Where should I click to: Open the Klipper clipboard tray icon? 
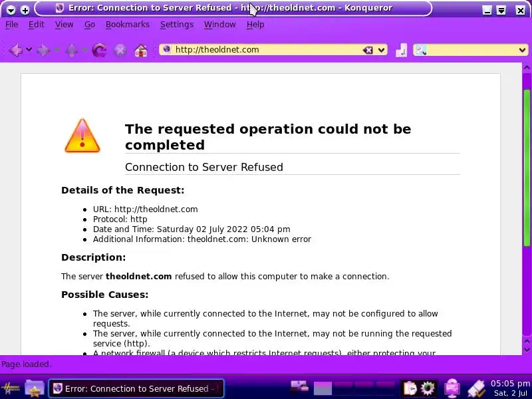click(x=409, y=388)
